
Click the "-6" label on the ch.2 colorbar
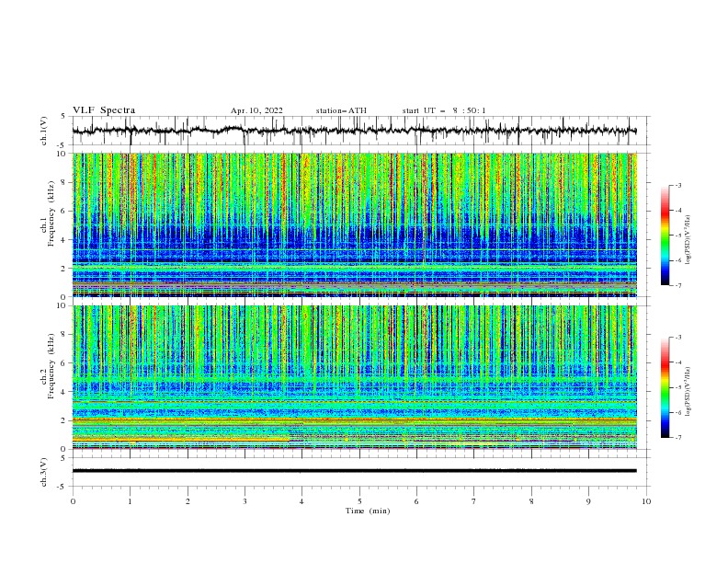(677, 412)
